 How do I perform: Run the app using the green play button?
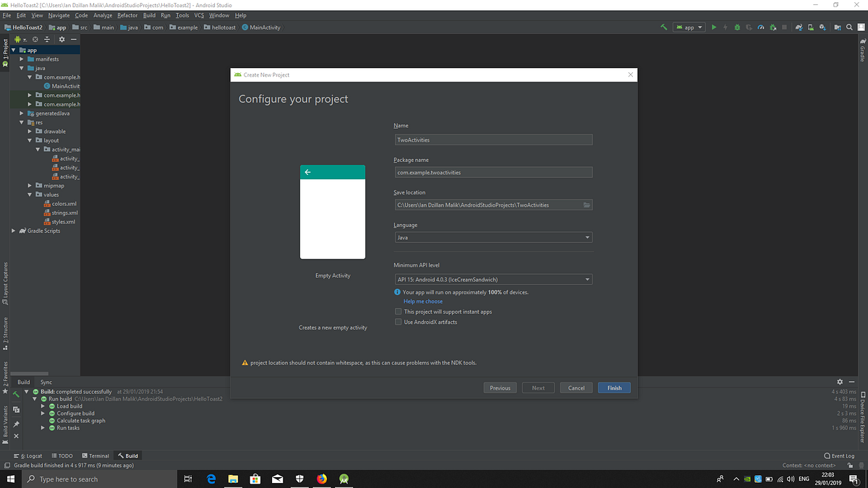click(714, 27)
